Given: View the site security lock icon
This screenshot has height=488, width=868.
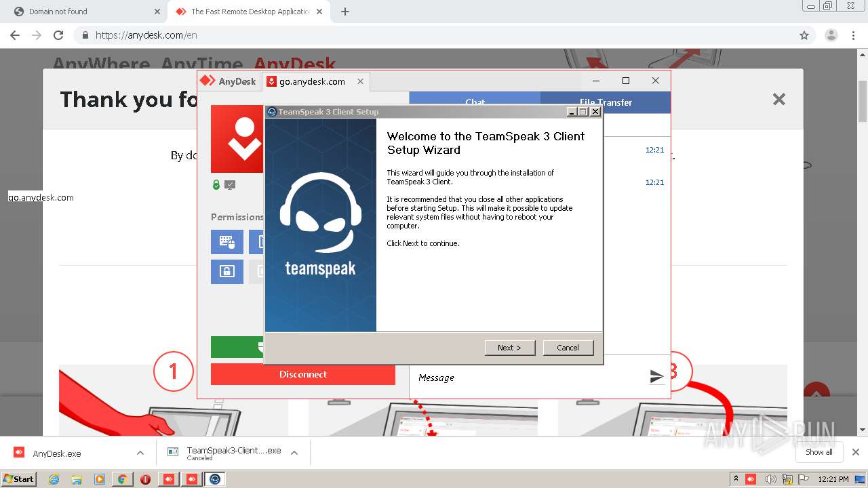Looking at the screenshot, I should pos(85,35).
